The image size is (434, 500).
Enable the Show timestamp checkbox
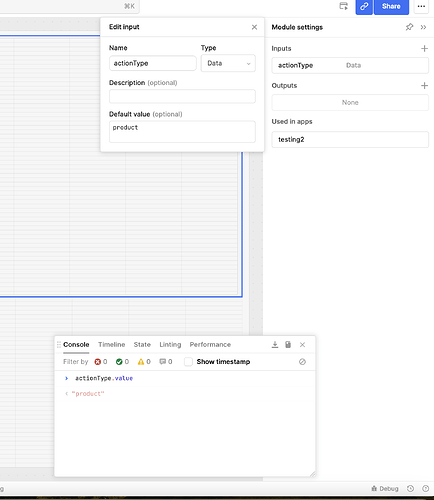coord(188,362)
